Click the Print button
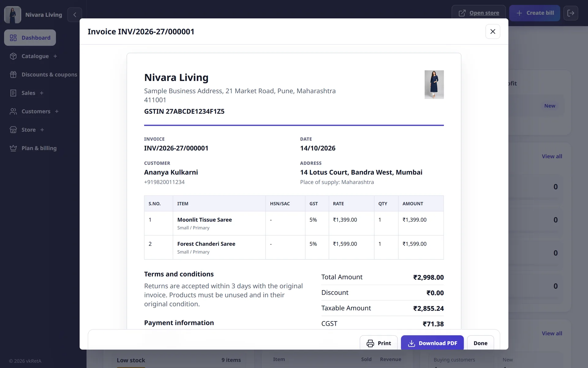The height and width of the screenshot is (368, 588). (x=379, y=343)
